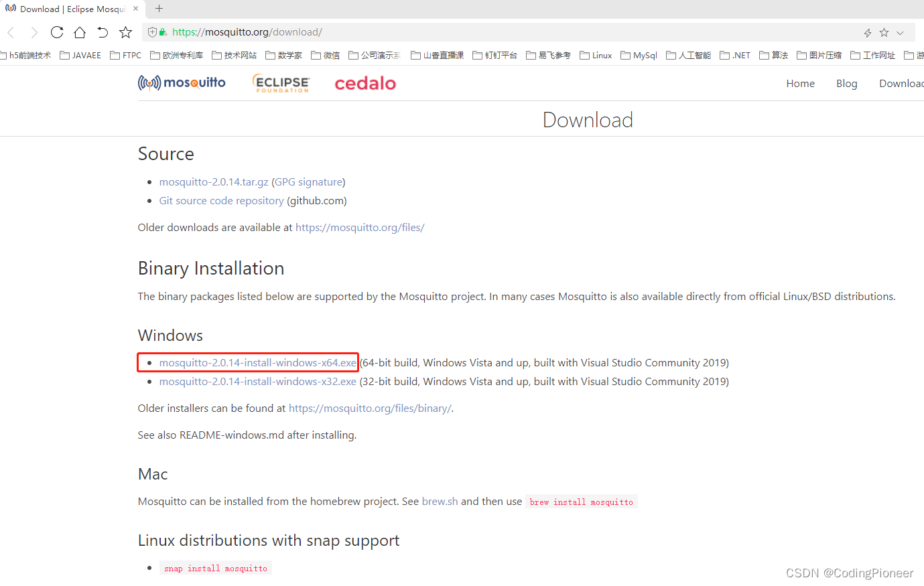Open the browser home page icon

(x=80, y=32)
